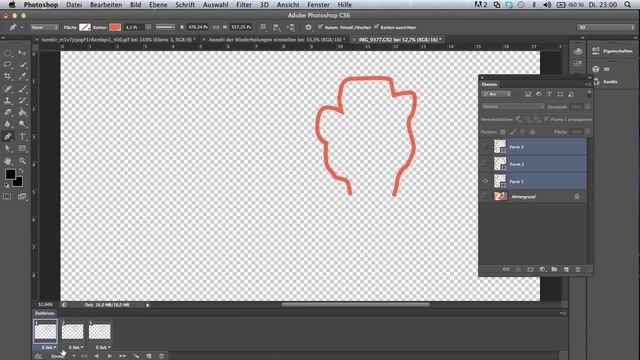Toggle the Kanten ausrichten checkbox
Image resolution: width=640 pixels, height=360 pixels.
point(377,27)
